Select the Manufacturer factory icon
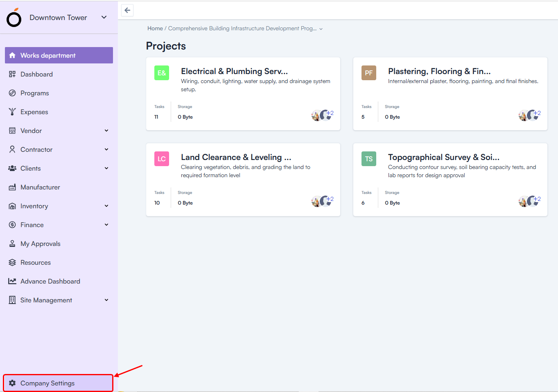This screenshot has height=392, width=558. (x=12, y=187)
